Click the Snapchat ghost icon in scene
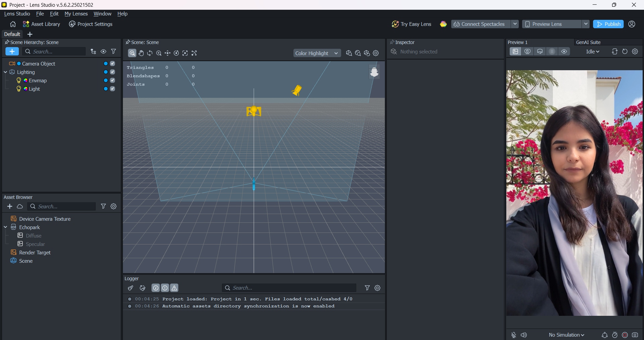Screen dimensions: 644x340 point(374,72)
